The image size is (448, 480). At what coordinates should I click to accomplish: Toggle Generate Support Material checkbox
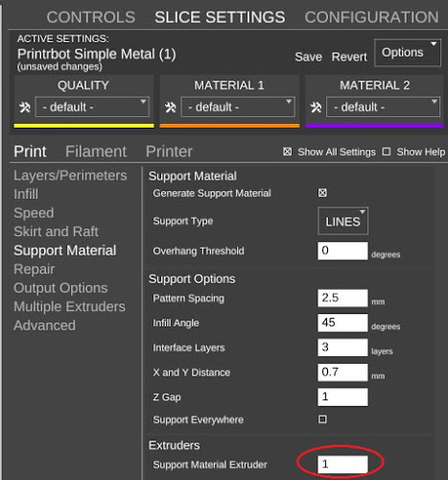pos(322,193)
